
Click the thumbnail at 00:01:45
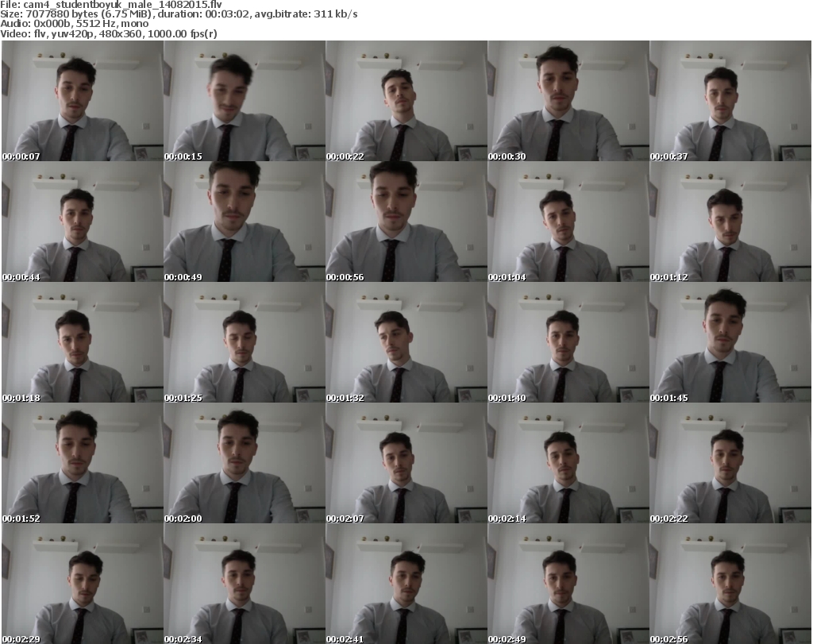(730, 342)
